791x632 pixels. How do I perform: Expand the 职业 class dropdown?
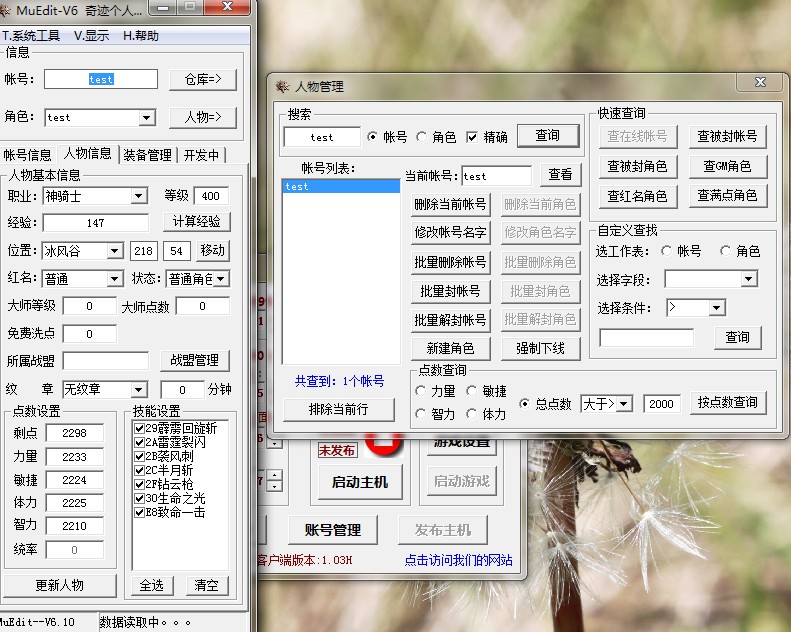point(139,196)
